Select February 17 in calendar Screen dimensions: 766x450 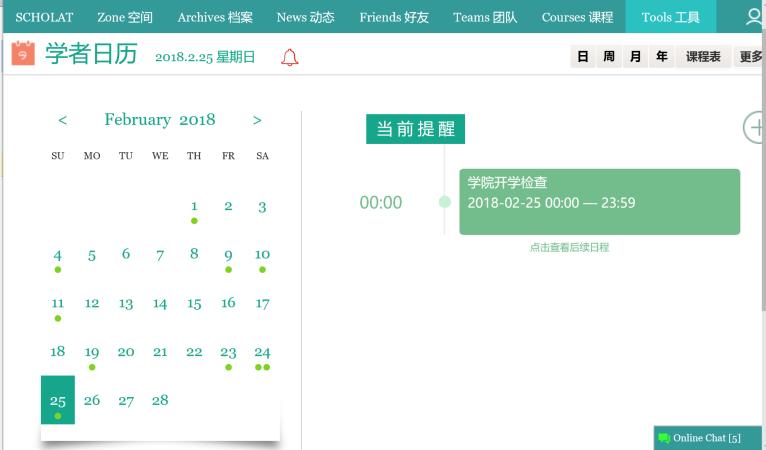[262, 304]
